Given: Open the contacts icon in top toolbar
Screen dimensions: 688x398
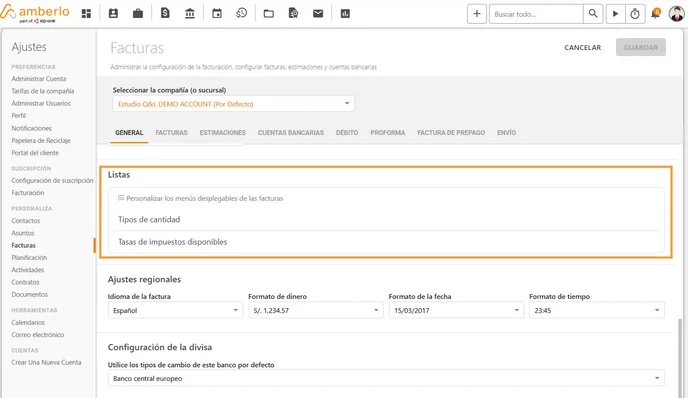Looking at the screenshot, I should 113,14.
